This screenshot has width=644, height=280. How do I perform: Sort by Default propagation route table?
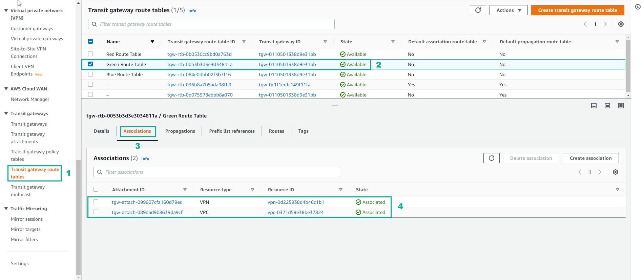point(617,42)
